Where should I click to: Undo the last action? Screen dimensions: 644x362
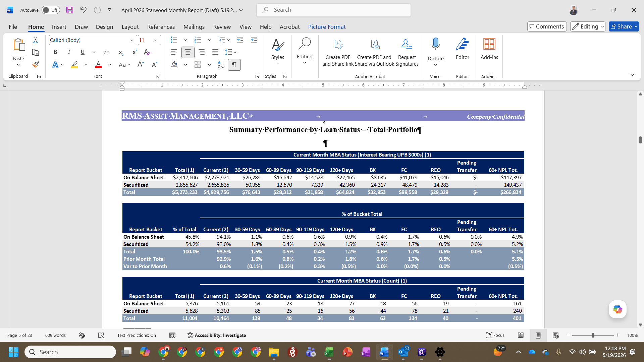click(83, 10)
